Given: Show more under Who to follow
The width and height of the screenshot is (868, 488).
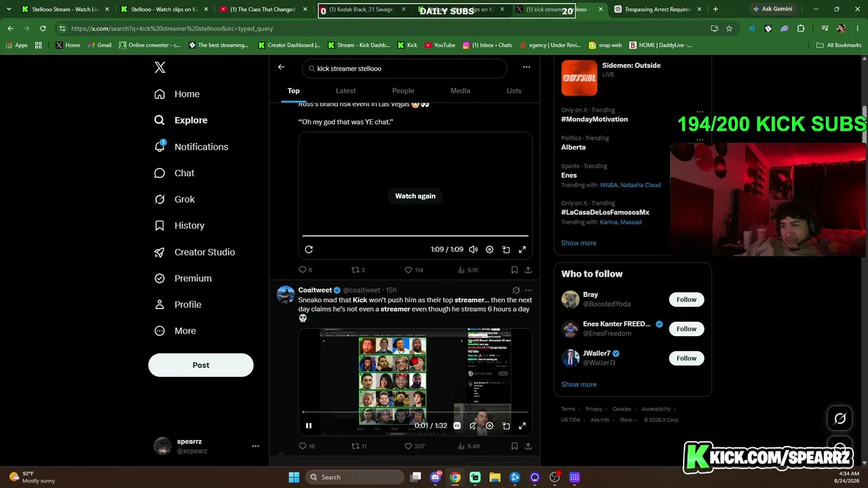Looking at the screenshot, I should click(x=578, y=384).
